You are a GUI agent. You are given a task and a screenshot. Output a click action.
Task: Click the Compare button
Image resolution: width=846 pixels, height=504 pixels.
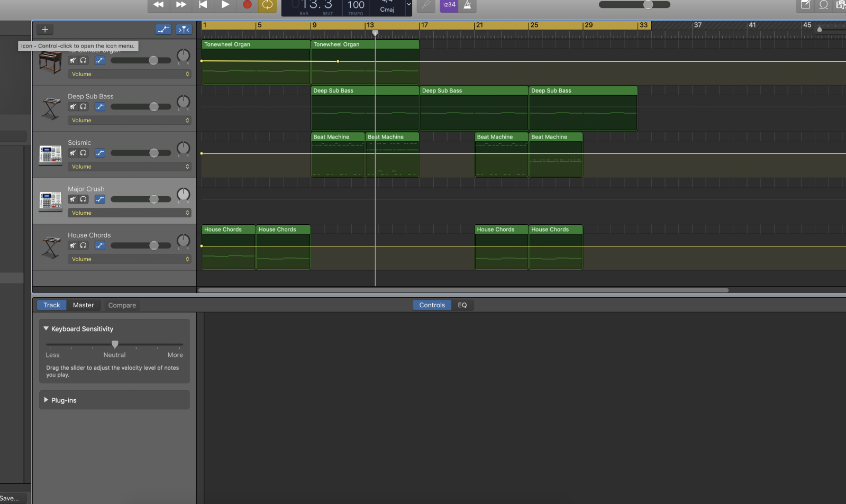pyautogui.click(x=122, y=305)
